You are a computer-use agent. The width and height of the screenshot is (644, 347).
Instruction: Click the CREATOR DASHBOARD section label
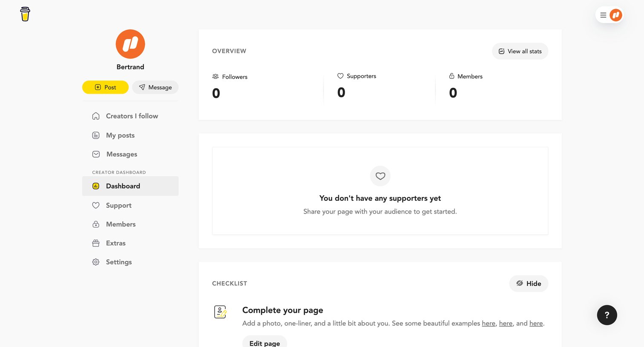click(119, 173)
